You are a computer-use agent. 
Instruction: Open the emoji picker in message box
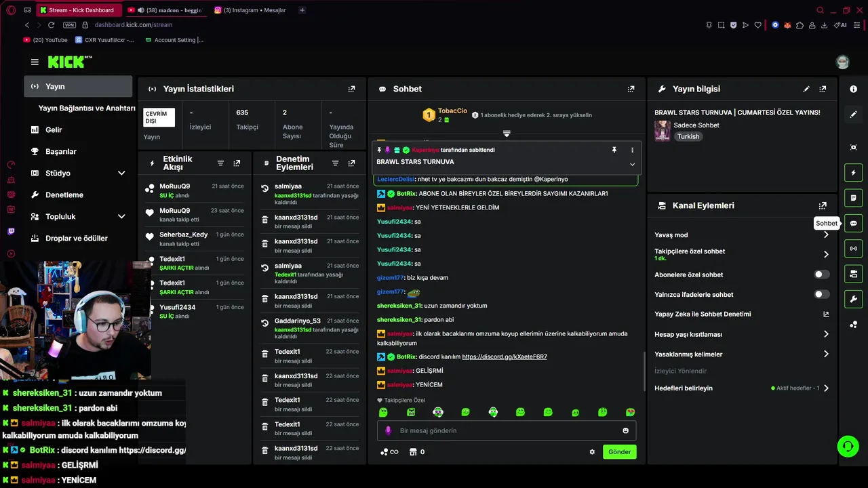625,430
